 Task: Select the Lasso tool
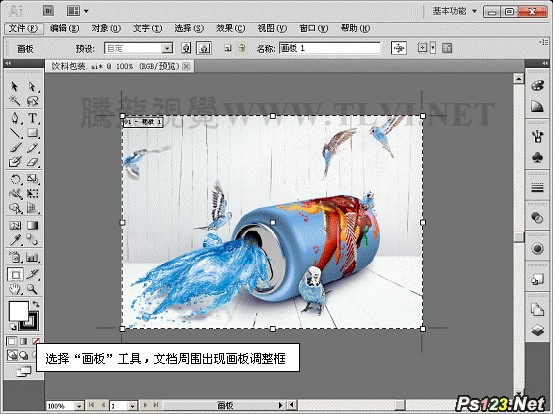point(32,101)
